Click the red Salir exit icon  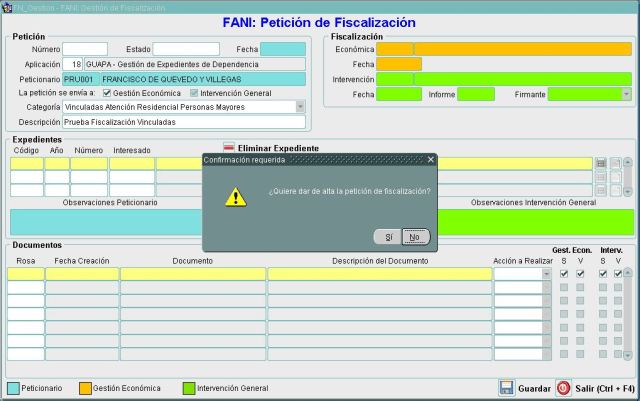[563, 387]
